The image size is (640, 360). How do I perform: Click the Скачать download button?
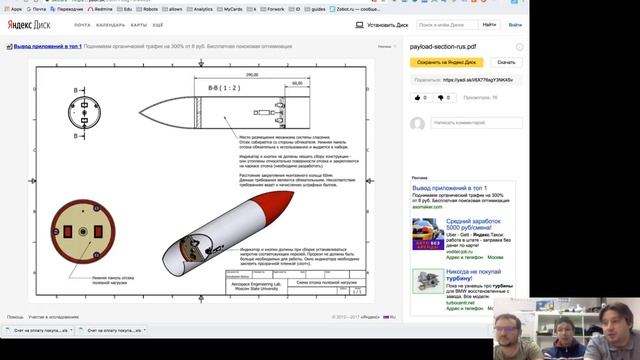point(506,62)
